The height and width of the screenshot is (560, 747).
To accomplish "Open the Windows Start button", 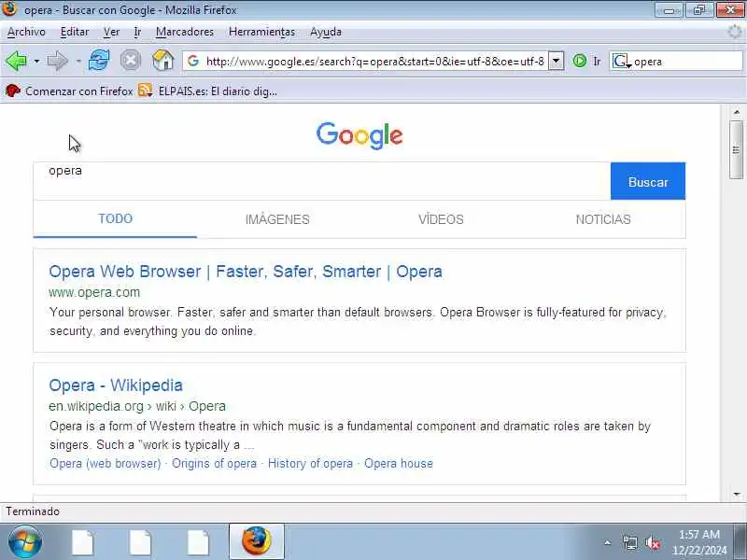I will coord(25,542).
